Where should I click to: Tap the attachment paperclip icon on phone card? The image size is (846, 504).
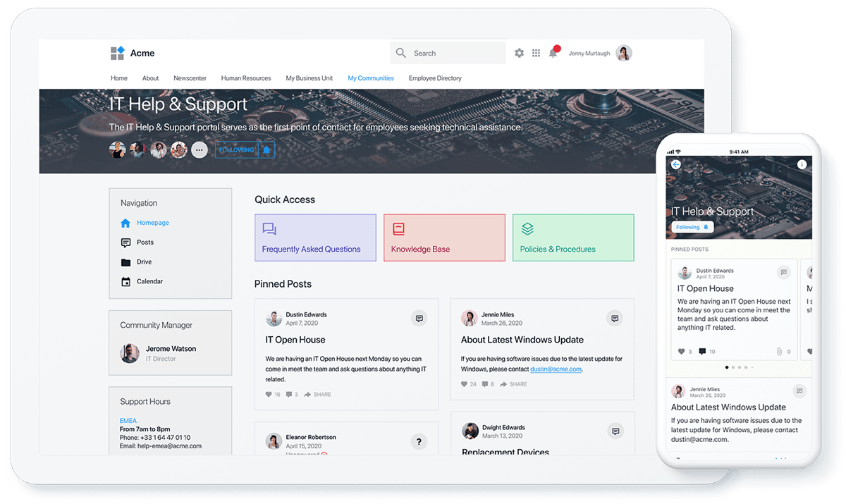click(x=779, y=351)
